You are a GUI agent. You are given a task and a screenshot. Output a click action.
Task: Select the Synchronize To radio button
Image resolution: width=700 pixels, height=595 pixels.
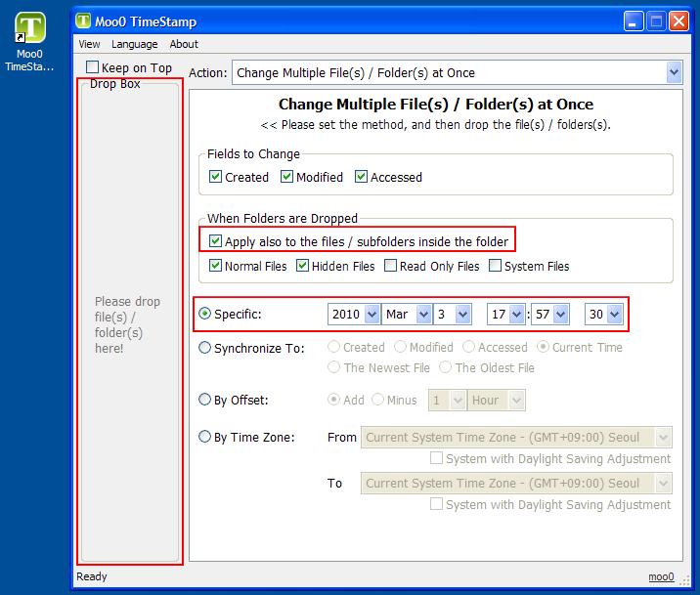204,348
